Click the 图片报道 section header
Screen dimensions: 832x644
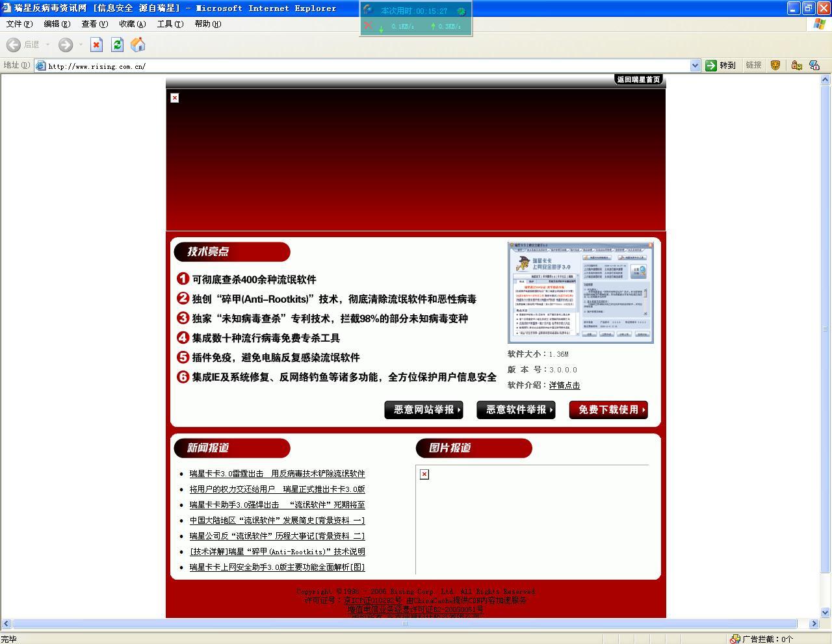click(473, 448)
